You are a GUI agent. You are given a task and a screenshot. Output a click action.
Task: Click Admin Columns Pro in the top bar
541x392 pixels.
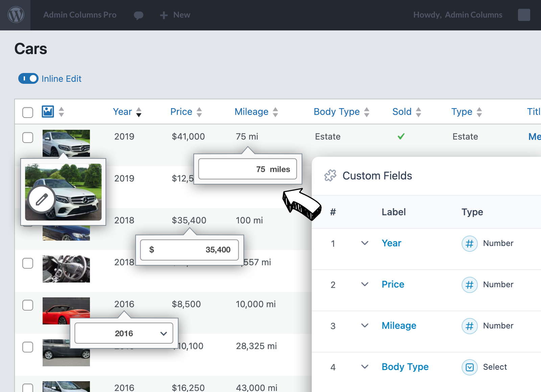(80, 15)
